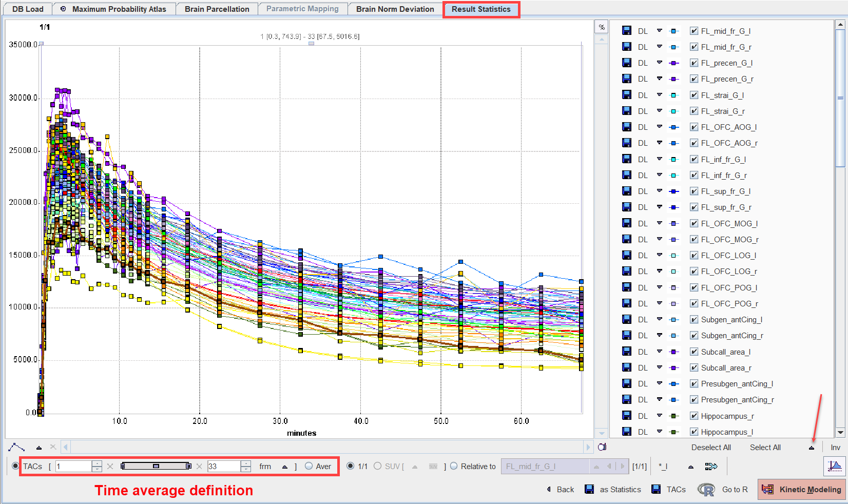Save the Subgen_antCing_r curve
The width and height of the screenshot is (848, 504).
click(626, 335)
